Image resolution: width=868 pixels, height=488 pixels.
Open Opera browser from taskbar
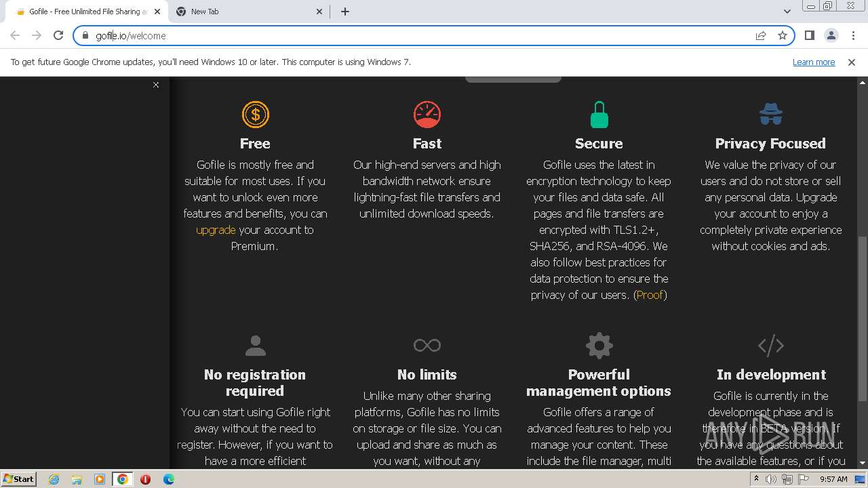pyautogui.click(x=145, y=479)
